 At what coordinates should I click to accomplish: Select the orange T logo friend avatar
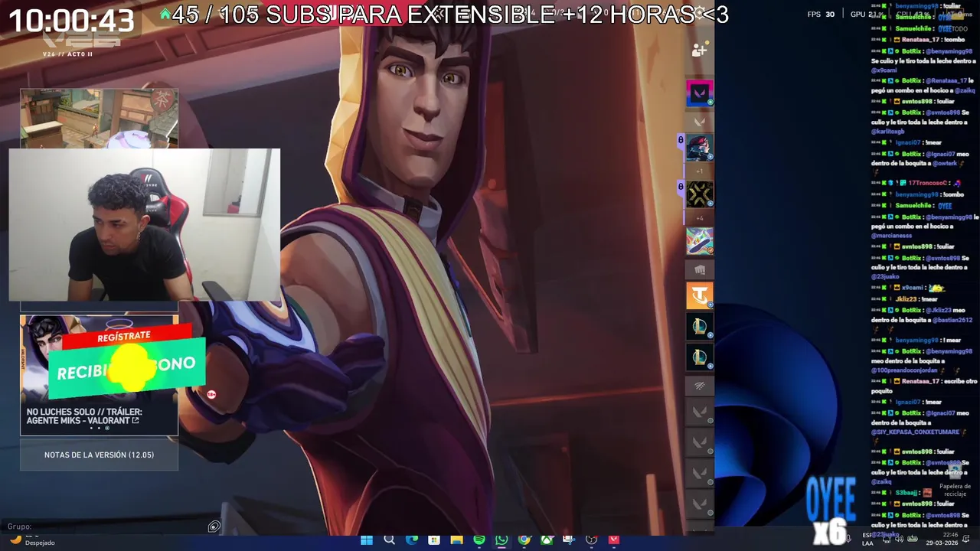coord(699,295)
